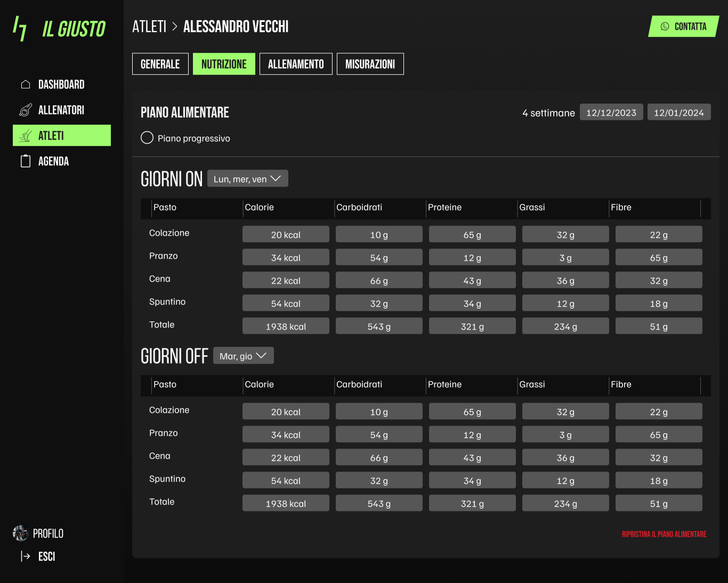The image size is (728, 583).
Task: Open Allenatori in the sidebar
Action: click(x=61, y=110)
